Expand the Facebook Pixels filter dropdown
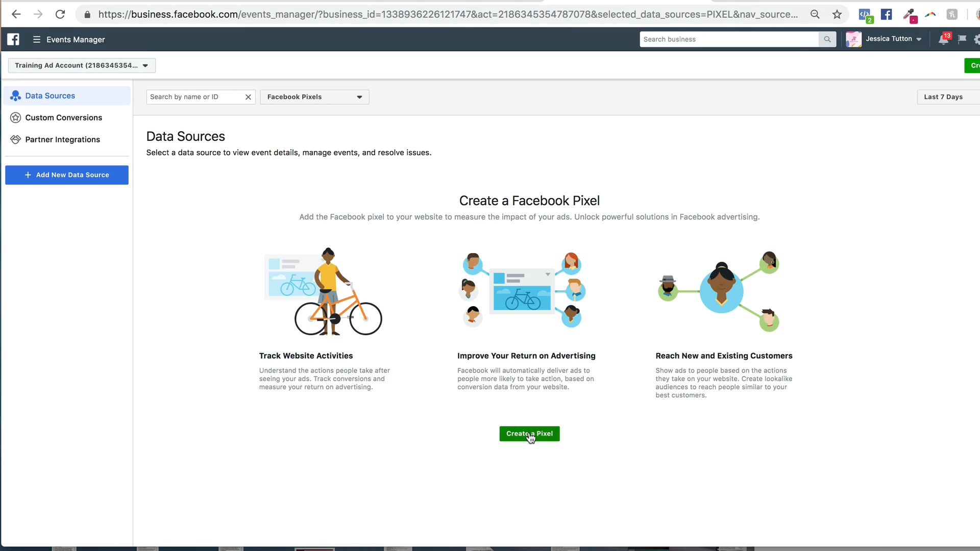This screenshot has height=551, width=980. coord(314,97)
